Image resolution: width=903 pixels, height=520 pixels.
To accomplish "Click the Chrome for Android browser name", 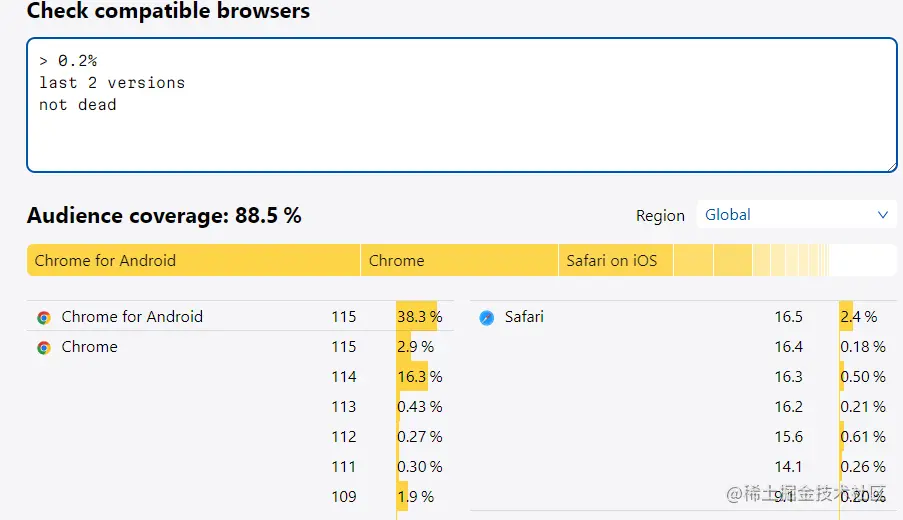I will coord(132,317).
